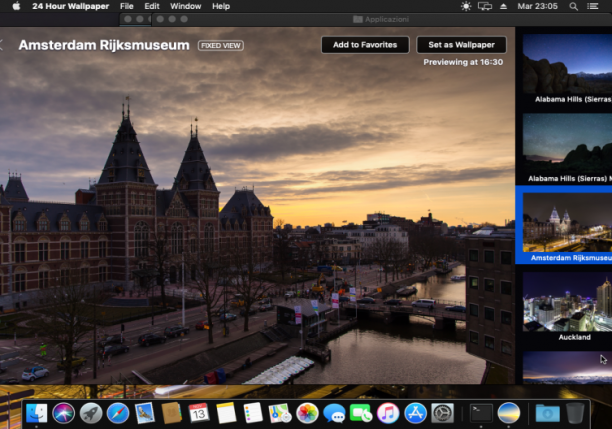Image resolution: width=612 pixels, height=429 pixels.
Task: Click the FIXED VIEW badge
Action: (221, 46)
